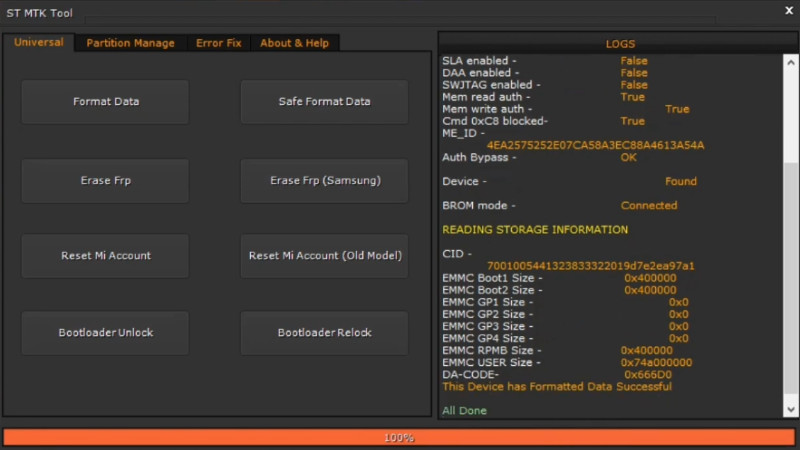Click the 'EMMC GP3 Size' log line
This screenshot has height=450, width=800.
click(565, 327)
